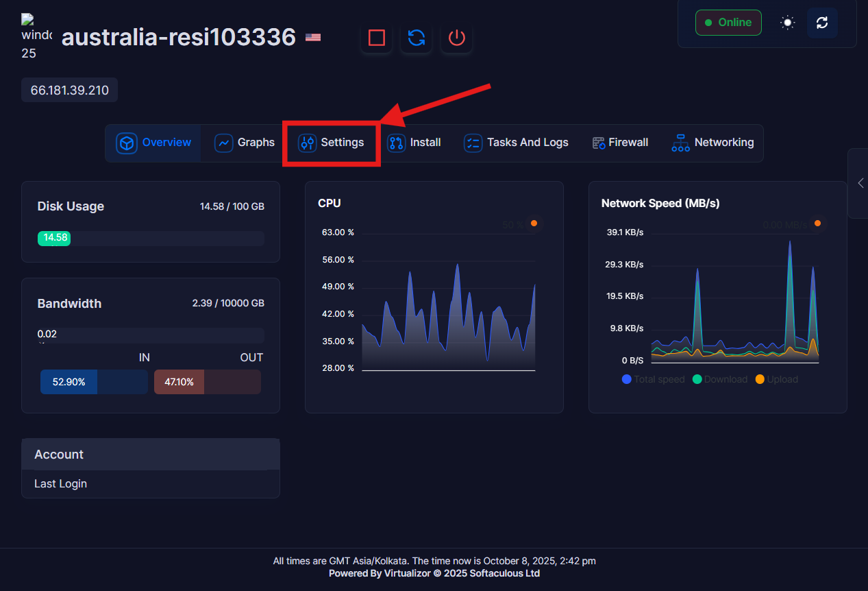The height and width of the screenshot is (591, 868).
Task: Click the green Disk Usage progress bar
Action: click(x=54, y=238)
